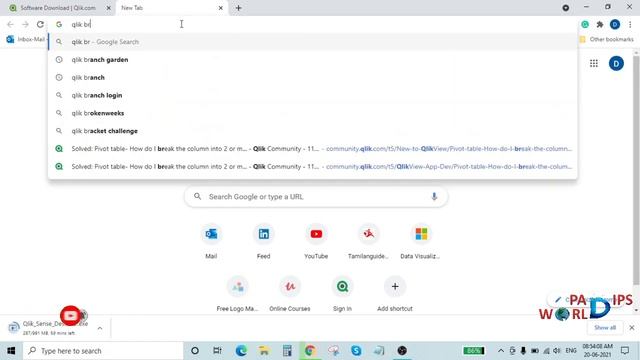Expand download item options chevron
Screen dimensions: 640x360
[100, 328]
